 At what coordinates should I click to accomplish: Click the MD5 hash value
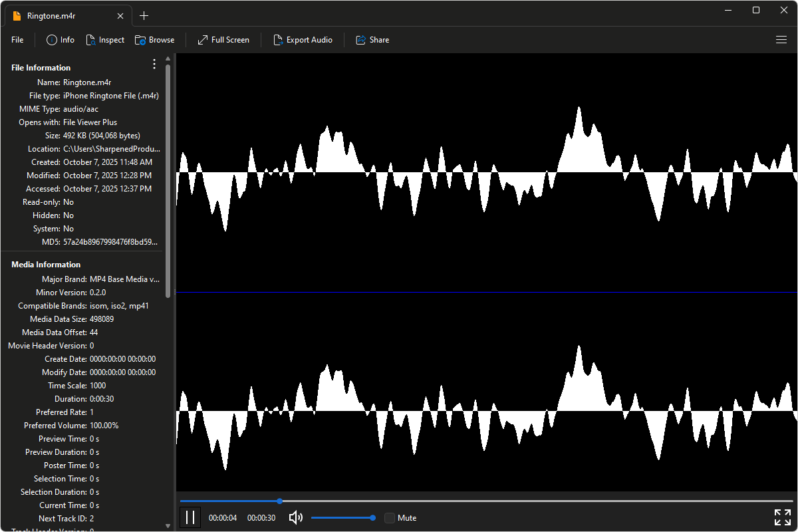(110, 242)
